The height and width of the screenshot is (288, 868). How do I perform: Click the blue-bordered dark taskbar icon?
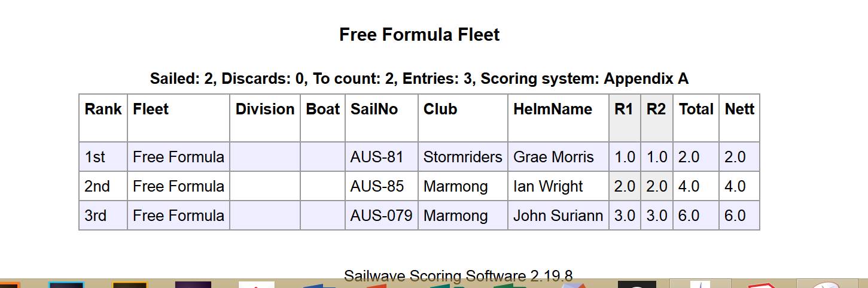click(x=66, y=284)
